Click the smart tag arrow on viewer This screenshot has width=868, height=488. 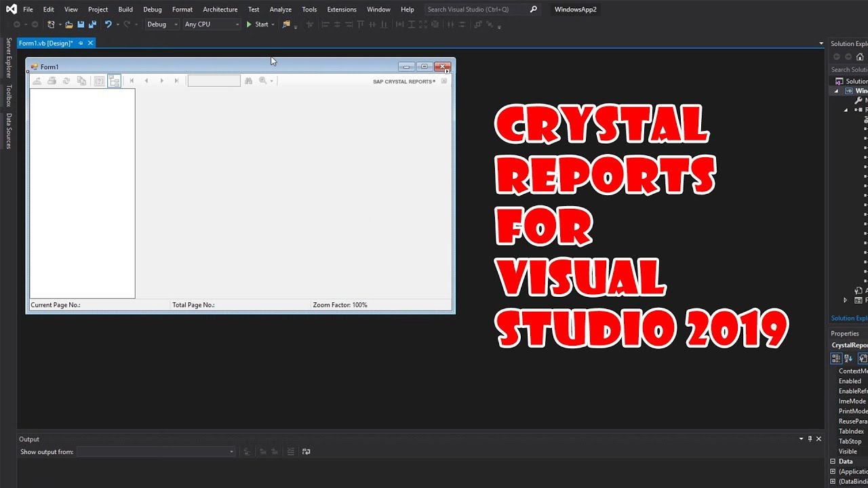447,71
